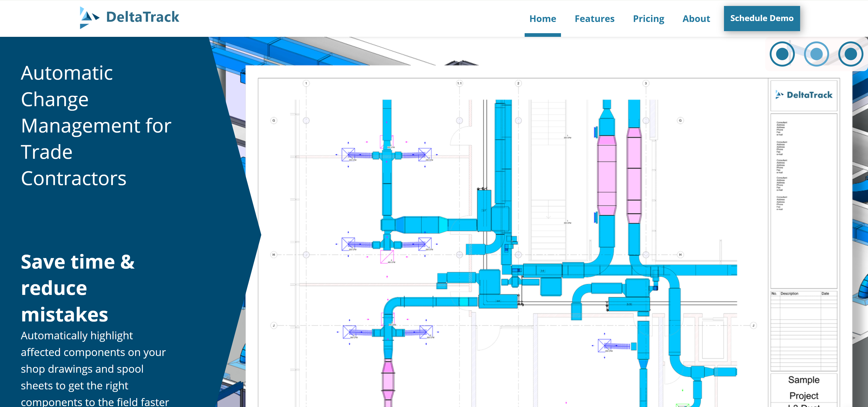Viewport: 868px width, 407px height.
Task: Navigate to the About page
Action: tap(696, 19)
